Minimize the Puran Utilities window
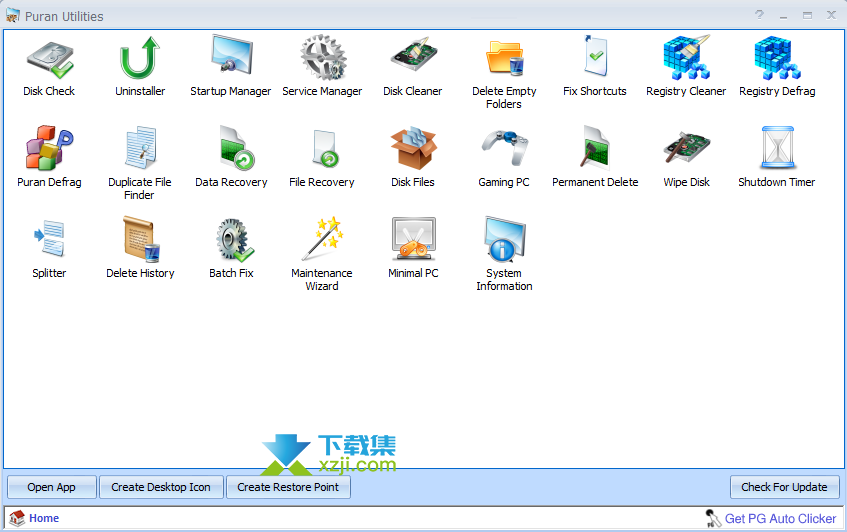The image size is (847, 532). pyautogui.click(x=783, y=16)
